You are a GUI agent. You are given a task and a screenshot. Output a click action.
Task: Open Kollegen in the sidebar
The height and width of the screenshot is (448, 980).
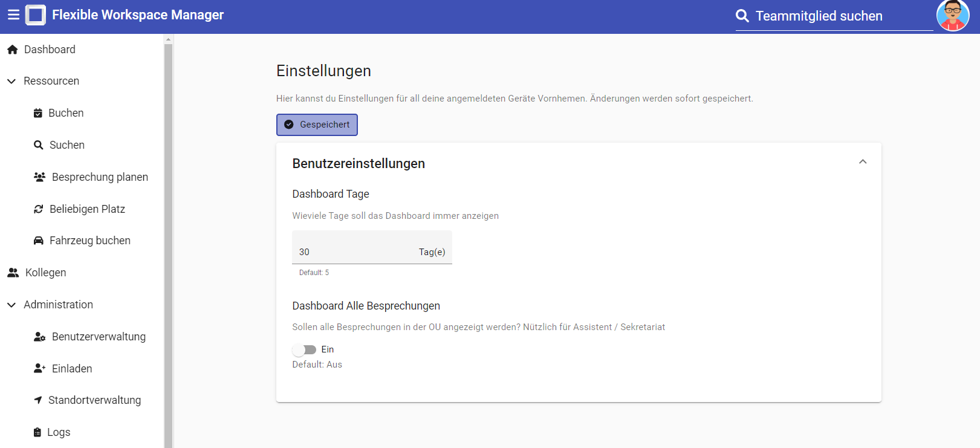point(45,273)
